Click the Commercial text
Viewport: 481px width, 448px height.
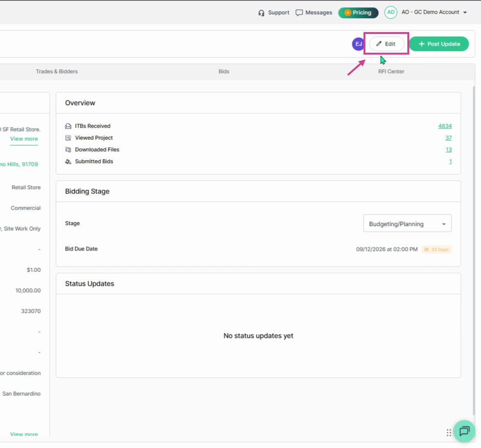[x=26, y=208]
